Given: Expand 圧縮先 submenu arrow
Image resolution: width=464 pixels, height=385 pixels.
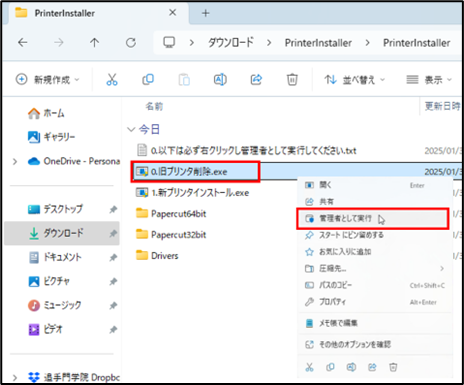Looking at the screenshot, I should 442,268.
